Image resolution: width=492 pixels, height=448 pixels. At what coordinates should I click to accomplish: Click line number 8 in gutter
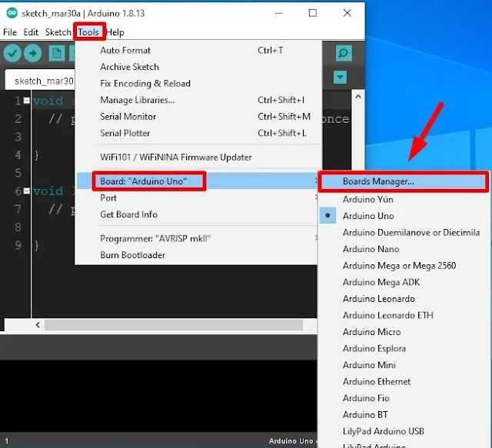pos(18,227)
